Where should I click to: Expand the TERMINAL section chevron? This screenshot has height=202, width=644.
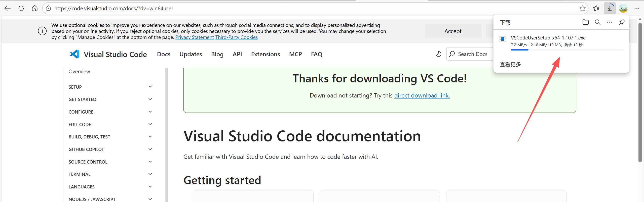[150, 174]
